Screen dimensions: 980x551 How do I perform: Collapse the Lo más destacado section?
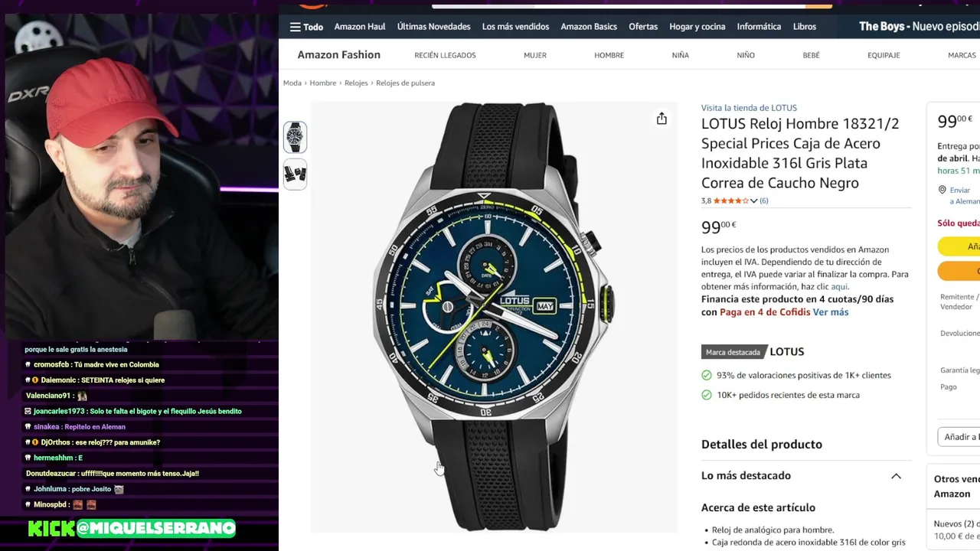[896, 476]
